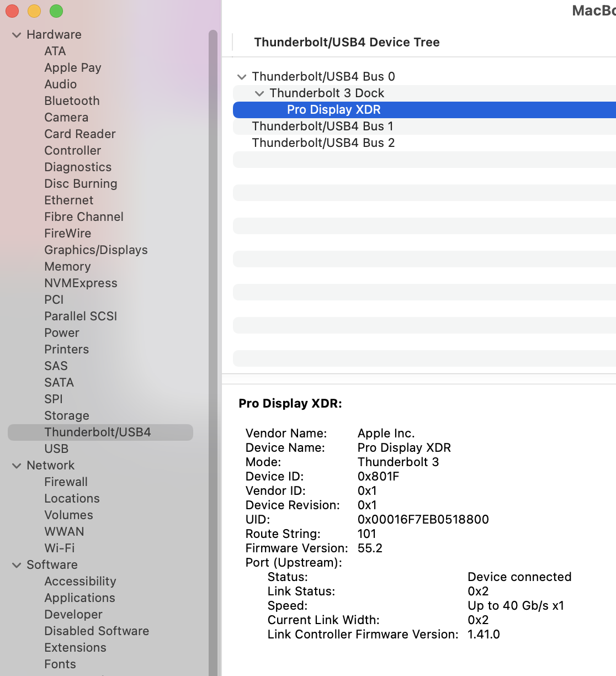616x676 pixels.
Task: Select Controller in the sidebar
Action: (x=73, y=151)
